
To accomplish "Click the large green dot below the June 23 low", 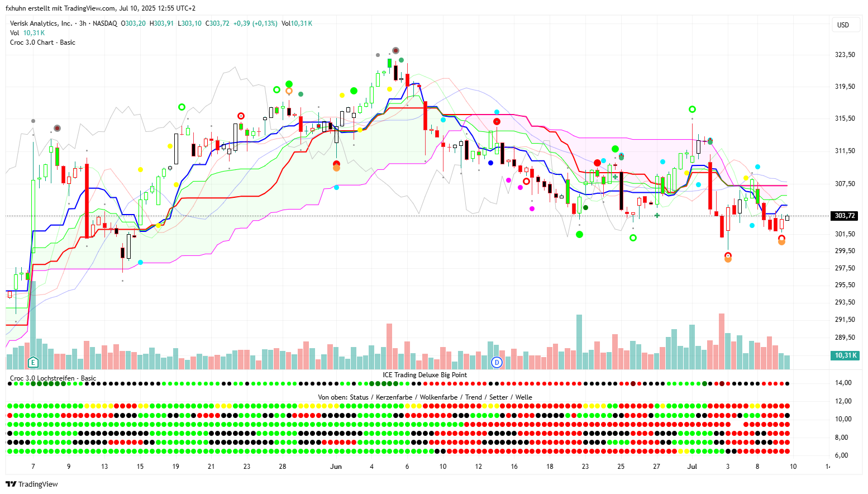I will (x=579, y=234).
